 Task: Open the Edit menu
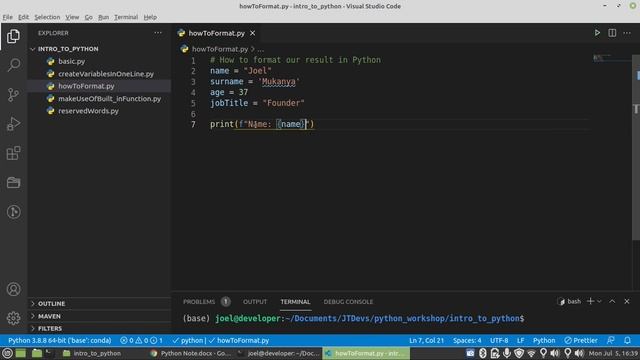[x=23, y=17]
